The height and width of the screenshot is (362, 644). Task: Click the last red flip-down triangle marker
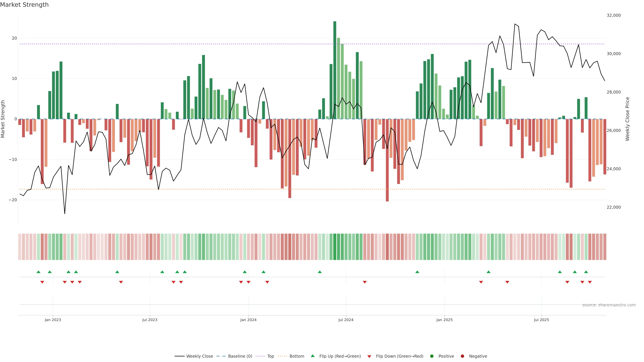(590, 282)
